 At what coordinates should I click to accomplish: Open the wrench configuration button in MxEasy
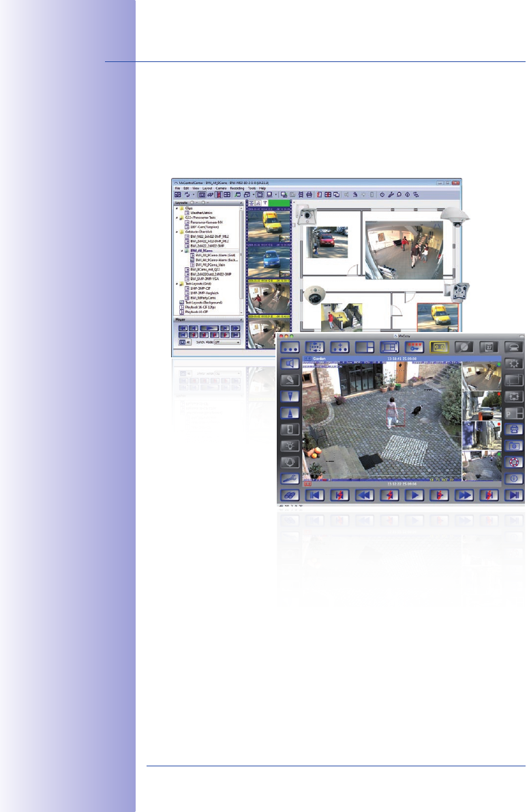pos(290,479)
